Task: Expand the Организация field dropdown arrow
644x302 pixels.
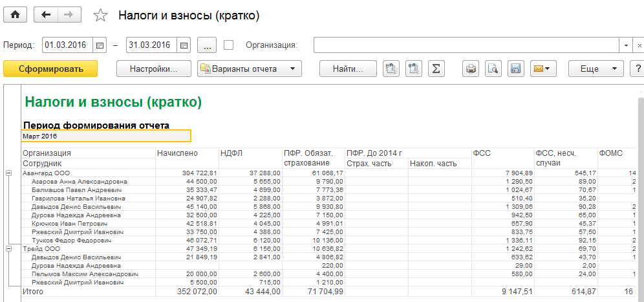Action: pyautogui.click(x=627, y=45)
